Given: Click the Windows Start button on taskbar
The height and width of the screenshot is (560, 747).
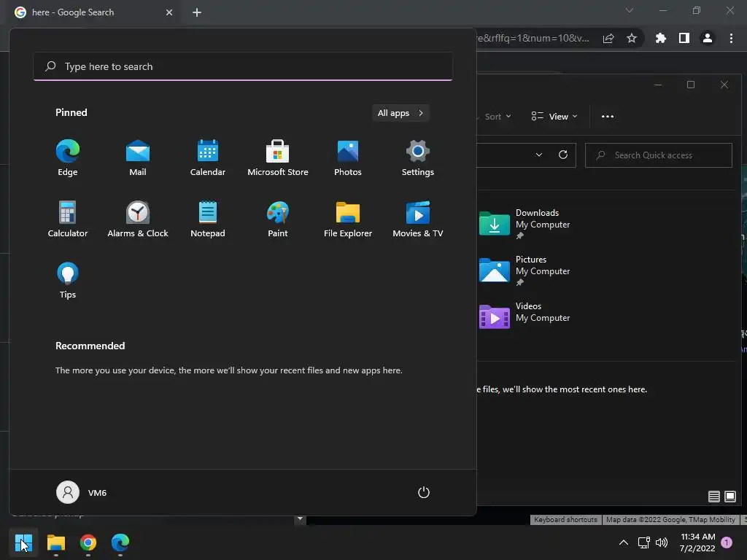Looking at the screenshot, I should pos(23,542).
